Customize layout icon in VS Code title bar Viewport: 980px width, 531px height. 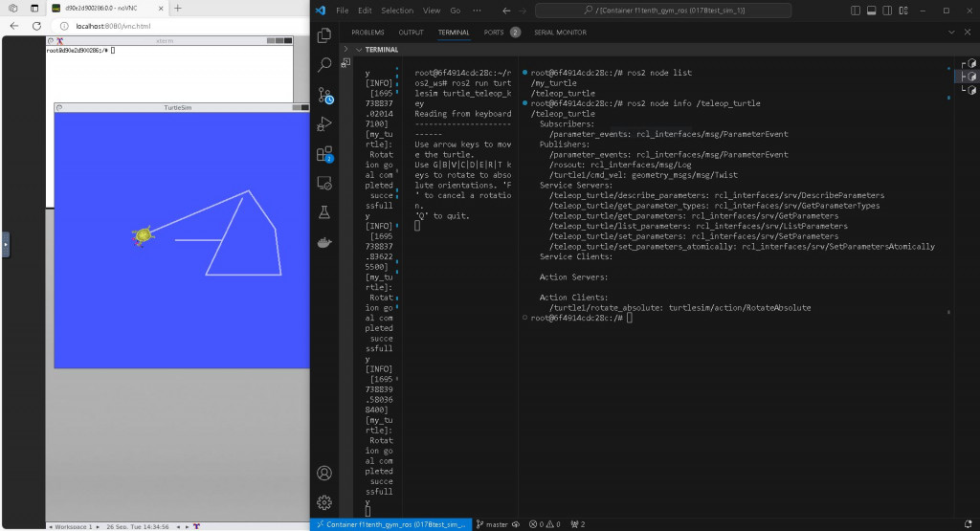click(903, 10)
